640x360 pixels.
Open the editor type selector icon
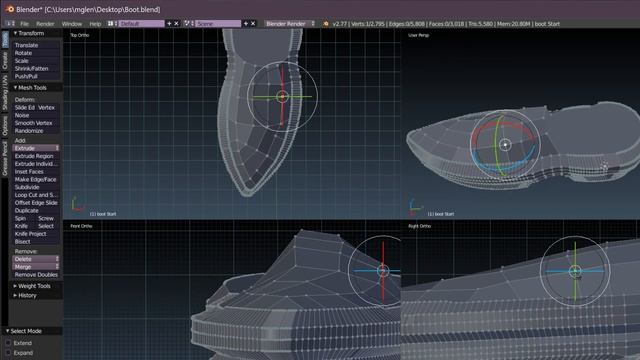tap(10, 24)
